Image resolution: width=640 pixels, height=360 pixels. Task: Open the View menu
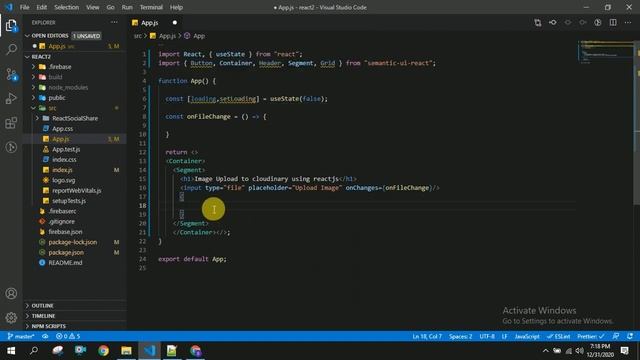point(93,7)
